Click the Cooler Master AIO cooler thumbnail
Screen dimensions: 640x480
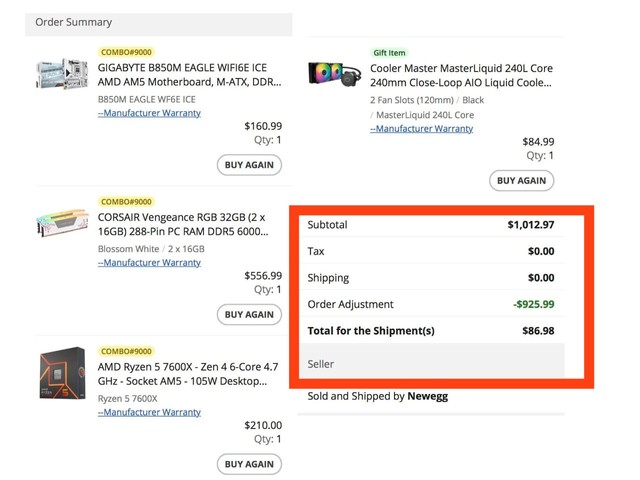click(335, 74)
